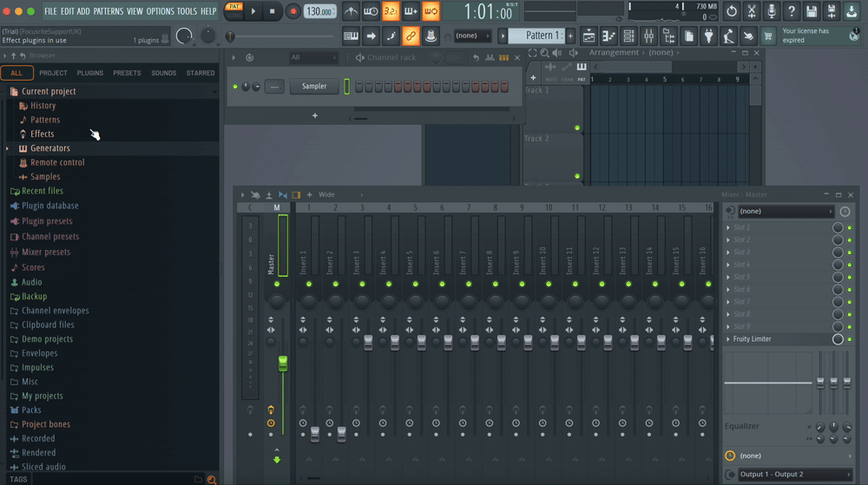Image resolution: width=868 pixels, height=485 pixels.
Task: Toggle loop recording button
Action: (431, 11)
